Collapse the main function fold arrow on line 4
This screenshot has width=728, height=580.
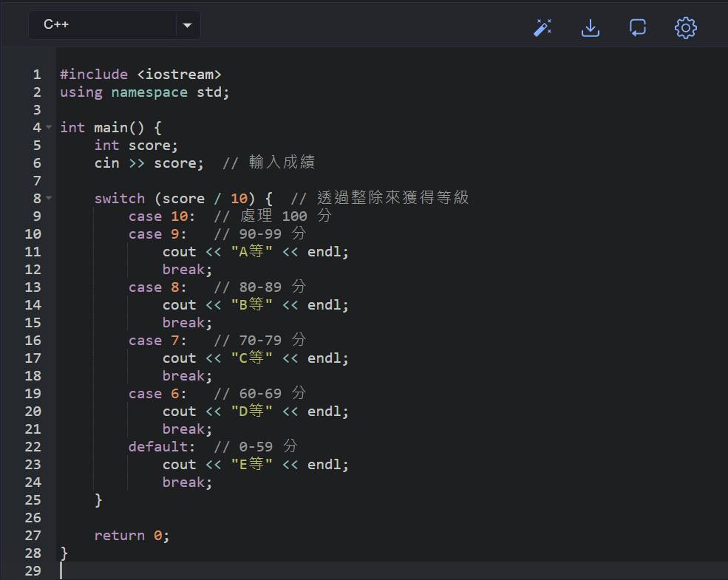click(49, 127)
